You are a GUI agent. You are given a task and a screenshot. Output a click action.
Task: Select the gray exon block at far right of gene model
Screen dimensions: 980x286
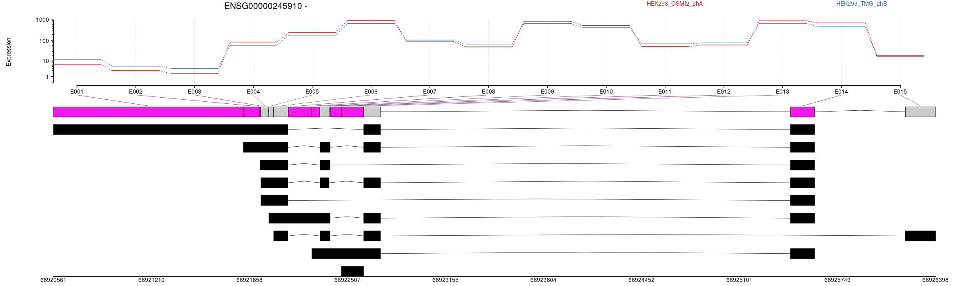click(x=920, y=112)
